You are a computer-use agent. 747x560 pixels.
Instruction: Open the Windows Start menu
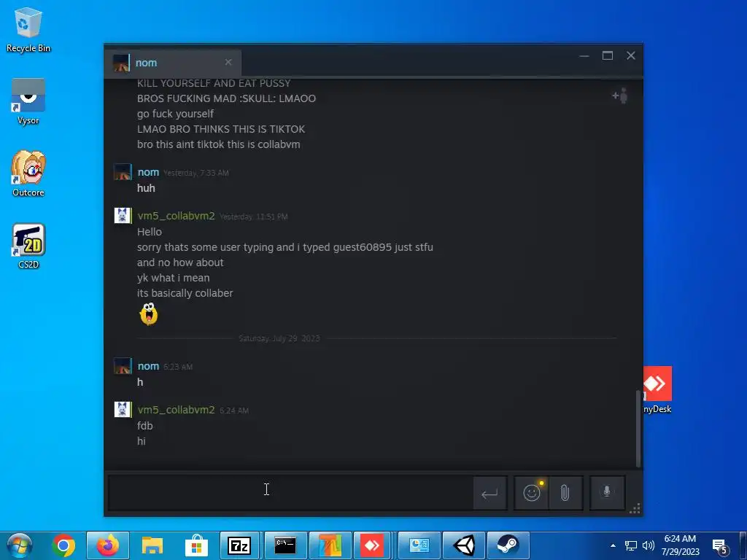coord(19,545)
